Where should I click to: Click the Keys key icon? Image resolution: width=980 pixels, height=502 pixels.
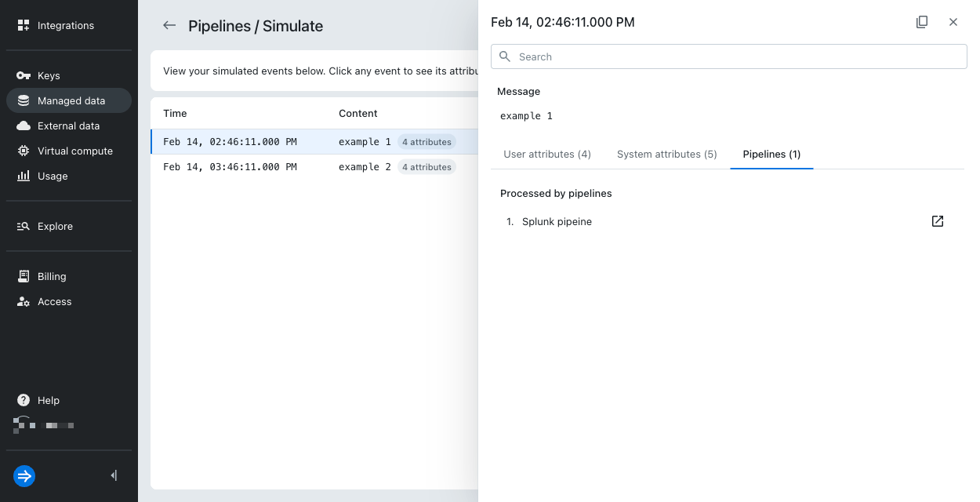point(24,75)
